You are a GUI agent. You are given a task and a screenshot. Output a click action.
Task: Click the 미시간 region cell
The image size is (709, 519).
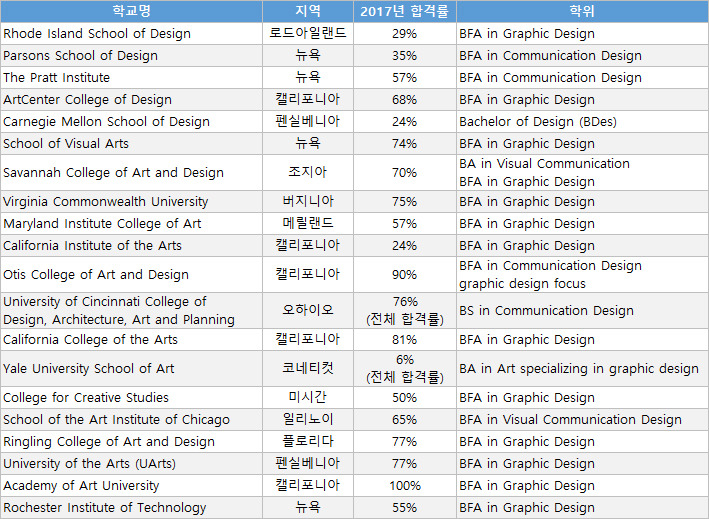point(307,397)
